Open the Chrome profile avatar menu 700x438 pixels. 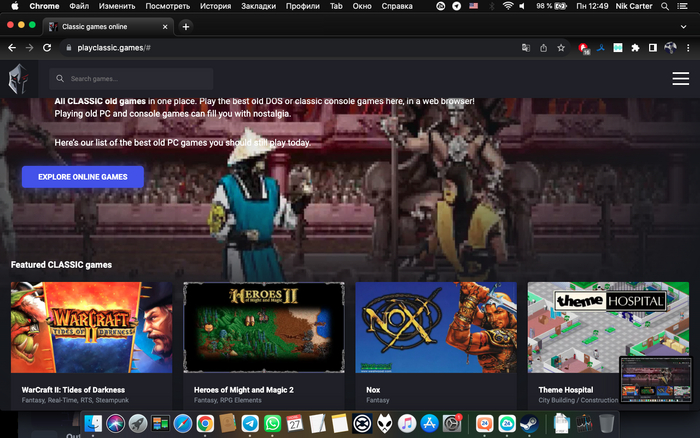670,47
